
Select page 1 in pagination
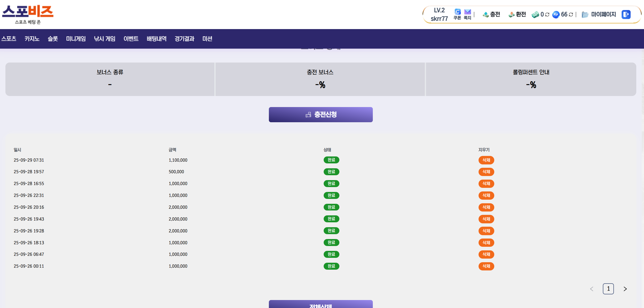point(608,289)
